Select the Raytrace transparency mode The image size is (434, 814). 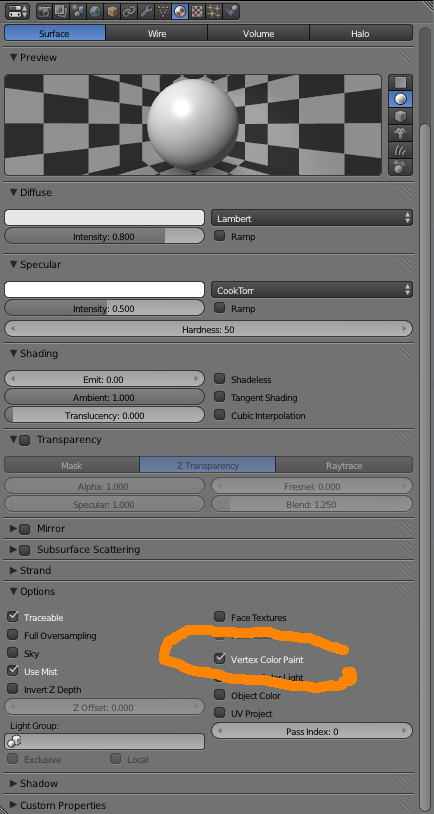pyautogui.click(x=344, y=465)
